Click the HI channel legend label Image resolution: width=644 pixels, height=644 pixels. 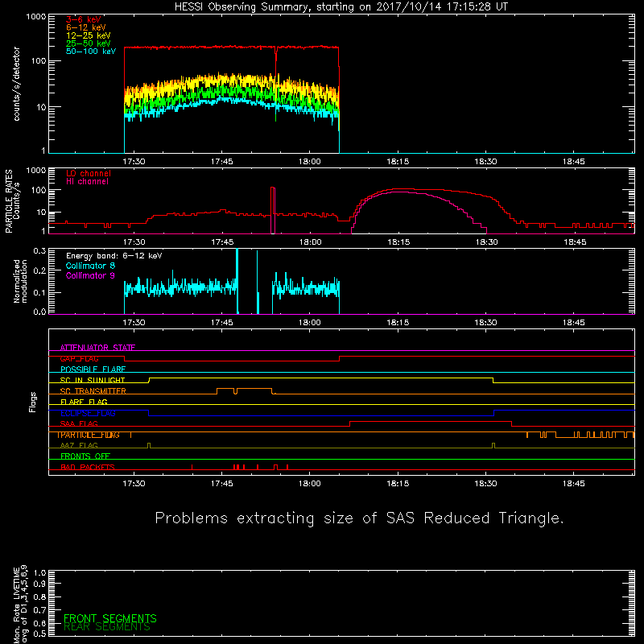(87, 182)
